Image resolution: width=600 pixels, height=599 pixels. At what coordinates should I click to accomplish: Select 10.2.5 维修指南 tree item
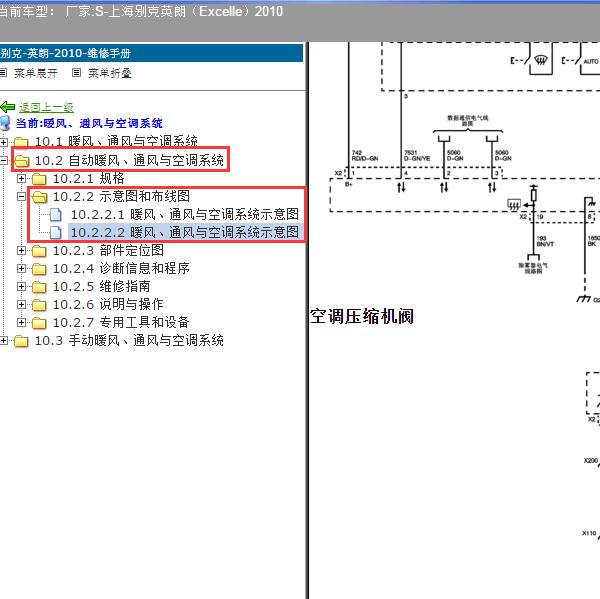tap(101, 286)
